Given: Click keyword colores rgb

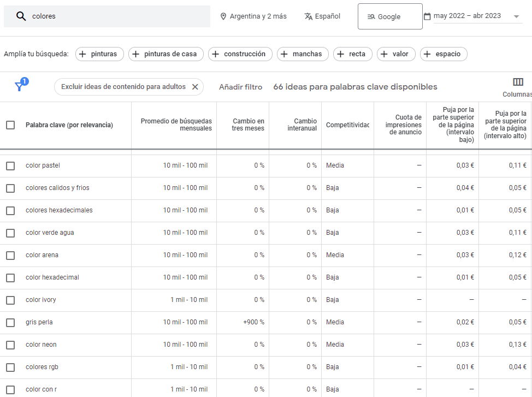Looking at the screenshot, I should tap(42, 367).
